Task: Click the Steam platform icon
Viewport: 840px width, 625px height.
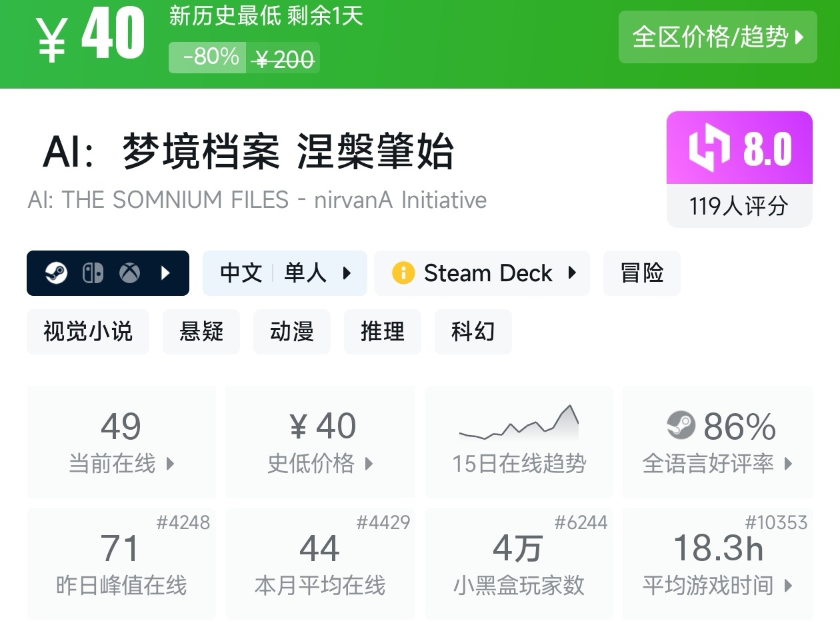Action: point(57,273)
